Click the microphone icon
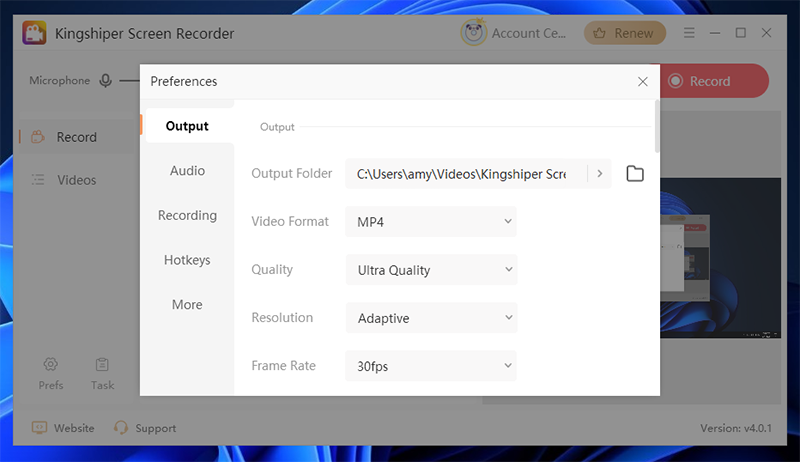 coord(106,81)
